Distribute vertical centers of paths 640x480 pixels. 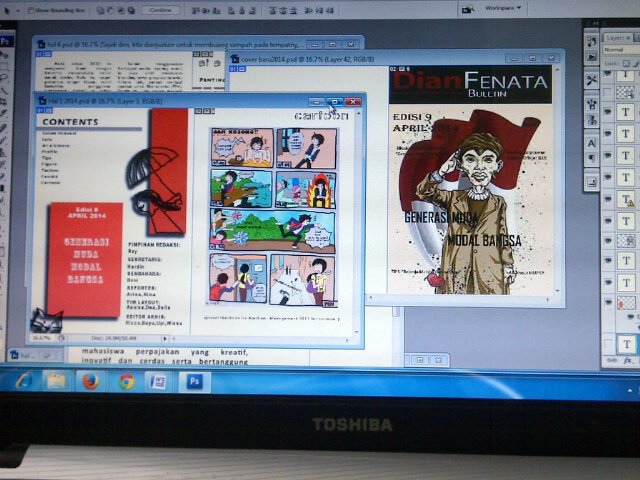[283, 10]
